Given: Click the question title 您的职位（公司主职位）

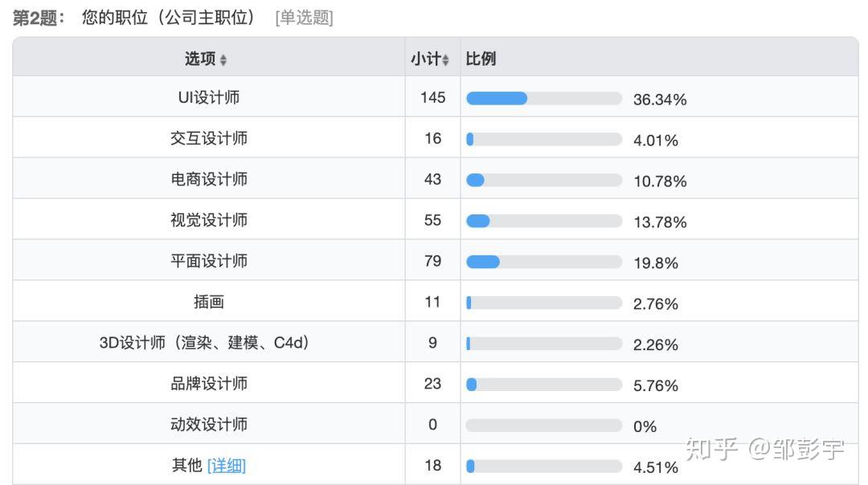Looking at the screenshot, I should coord(168,18).
